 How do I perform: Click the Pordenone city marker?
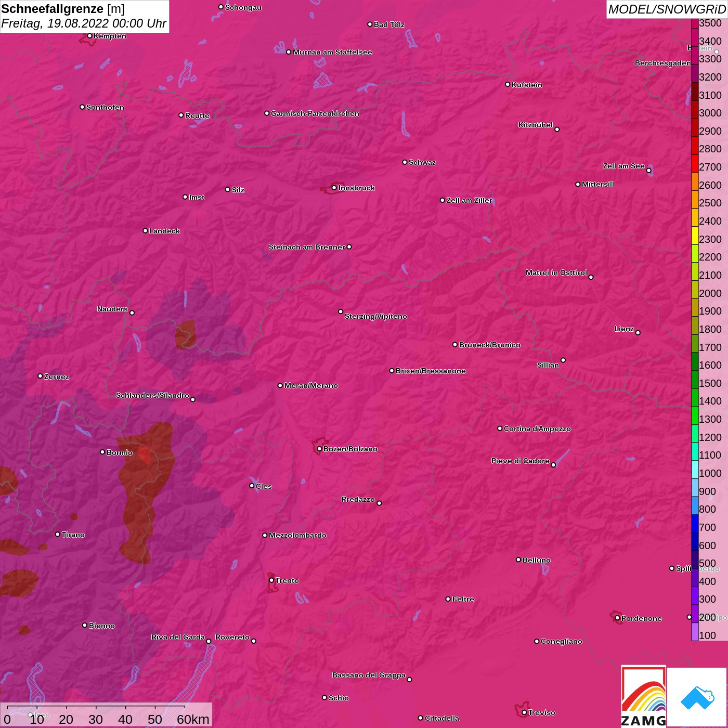(617, 618)
